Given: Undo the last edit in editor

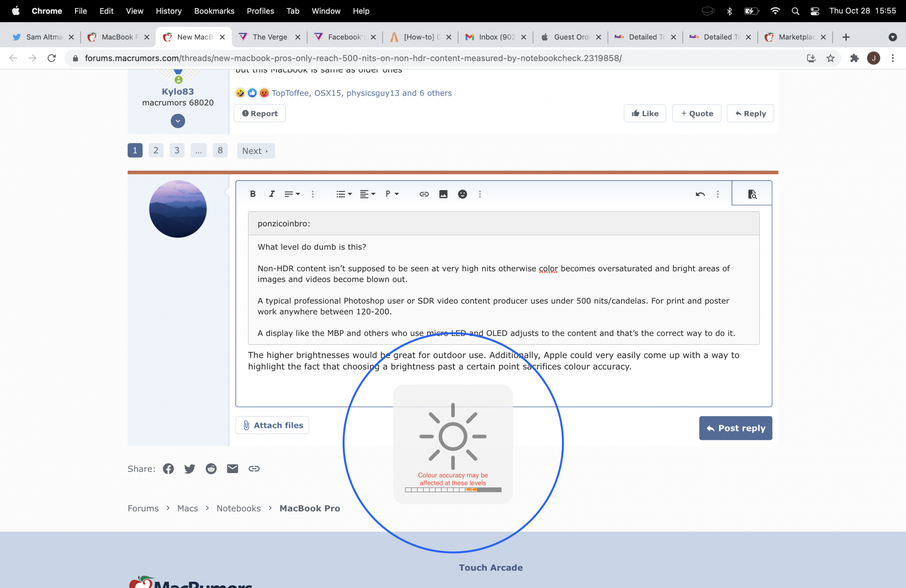Looking at the screenshot, I should [x=700, y=194].
